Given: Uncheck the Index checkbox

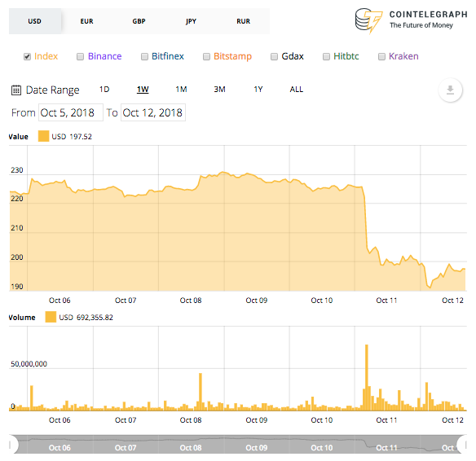Looking at the screenshot, I should [28, 56].
